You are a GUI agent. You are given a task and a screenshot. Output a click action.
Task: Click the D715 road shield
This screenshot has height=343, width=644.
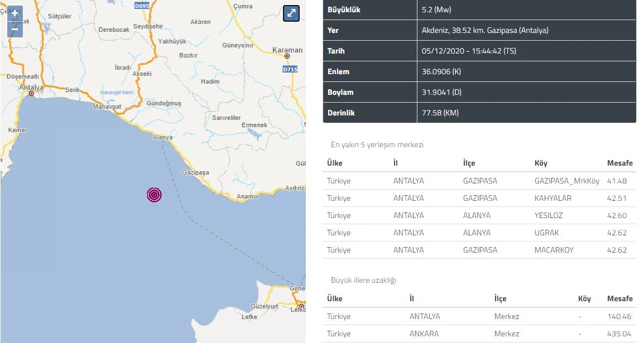click(290, 69)
